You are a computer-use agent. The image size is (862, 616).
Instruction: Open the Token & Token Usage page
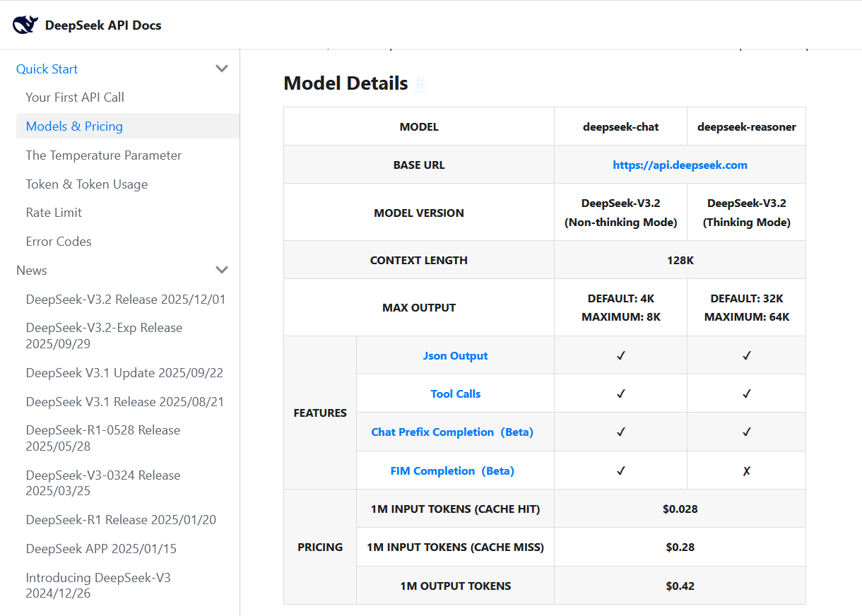pos(87,184)
